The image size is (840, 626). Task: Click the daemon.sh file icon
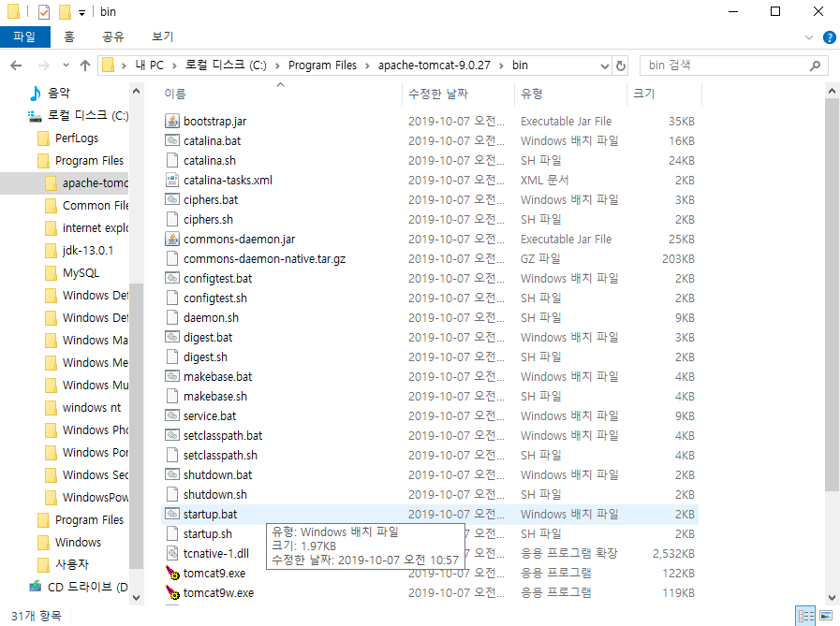pyautogui.click(x=171, y=317)
